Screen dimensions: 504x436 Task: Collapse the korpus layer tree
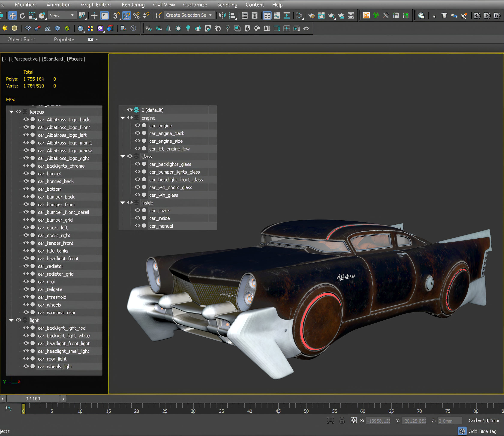pyautogui.click(x=11, y=112)
